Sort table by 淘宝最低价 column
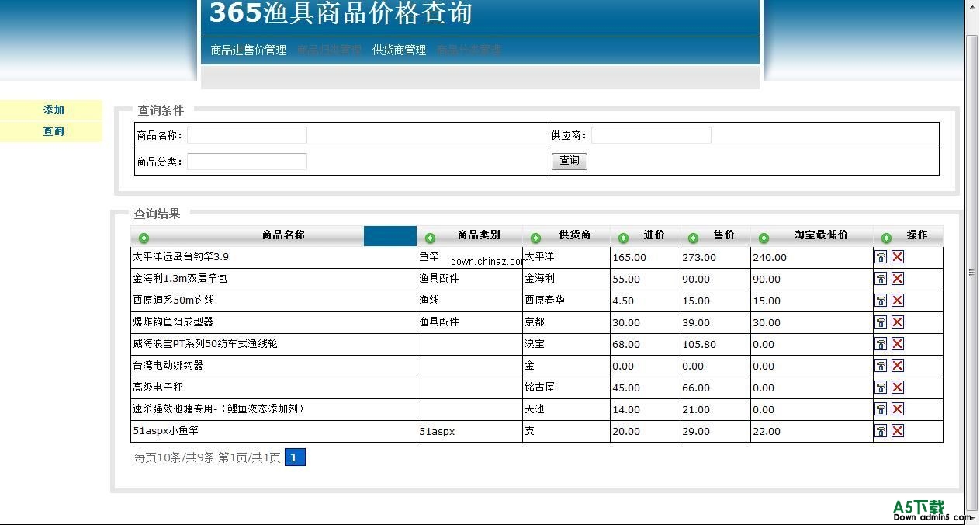This screenshot has width=980, height=525. click(x=764, y=238)
